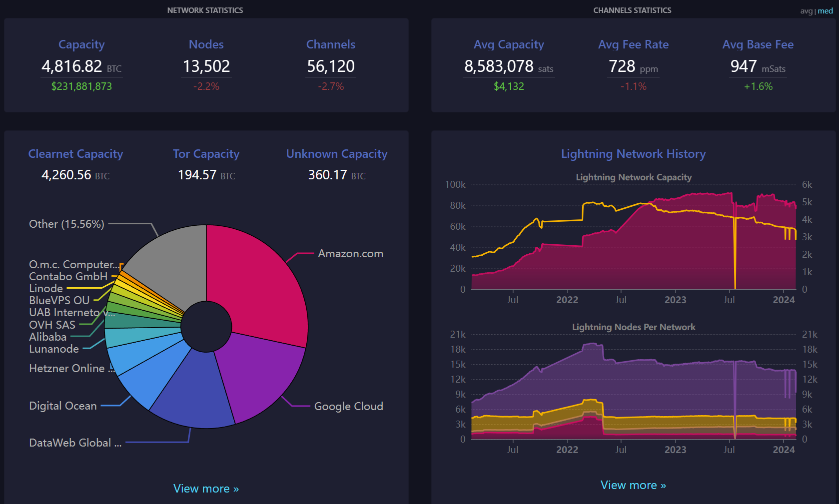This screenshot has height=504, width=839.
Task: Click the $231,881,873 capacity amount
Action: [81, 86]
